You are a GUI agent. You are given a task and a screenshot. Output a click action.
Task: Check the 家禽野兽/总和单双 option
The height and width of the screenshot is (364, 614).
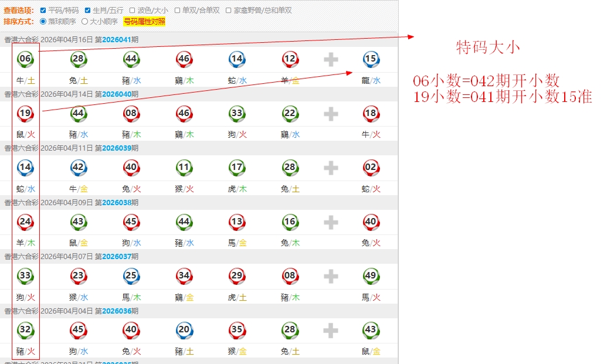[x=229, y=11]
